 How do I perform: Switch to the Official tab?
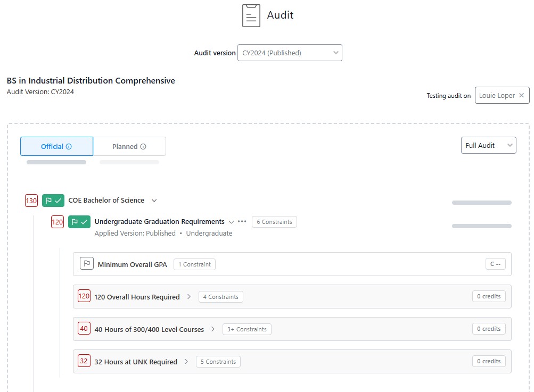click(56, 146)
